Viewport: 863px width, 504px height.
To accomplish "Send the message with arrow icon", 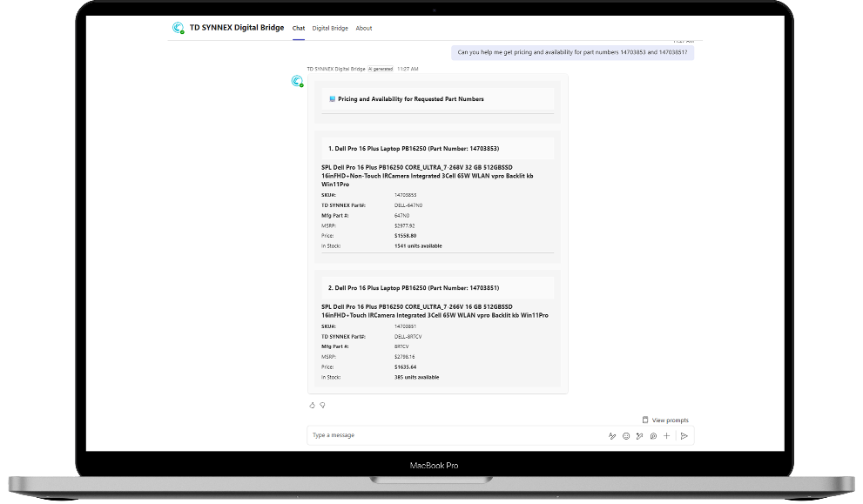I will click(684, 435).
